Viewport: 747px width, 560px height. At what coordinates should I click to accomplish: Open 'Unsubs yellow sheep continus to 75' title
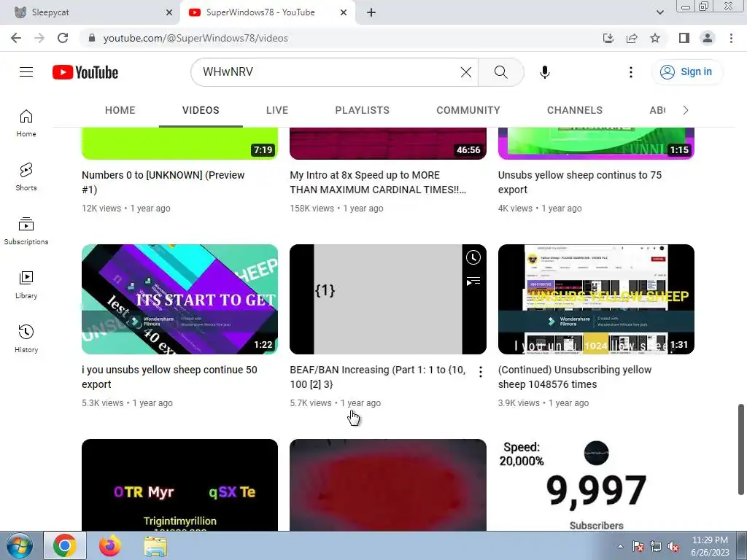point(580,182)
